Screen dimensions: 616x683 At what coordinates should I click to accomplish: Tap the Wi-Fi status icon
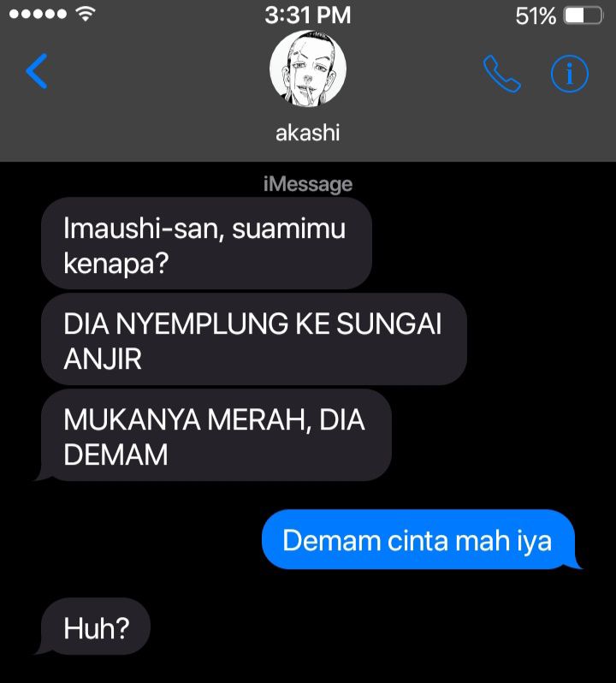(86, 14)
